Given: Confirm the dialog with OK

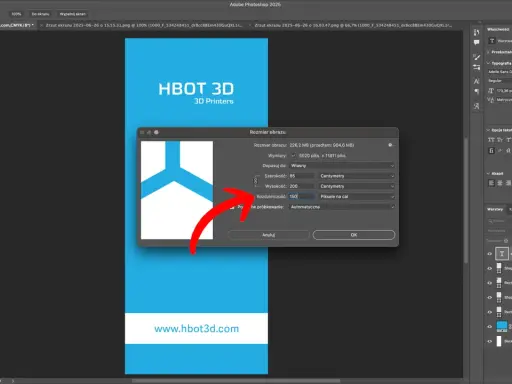Looking at the screenshot, I should [x=354, y=235].
